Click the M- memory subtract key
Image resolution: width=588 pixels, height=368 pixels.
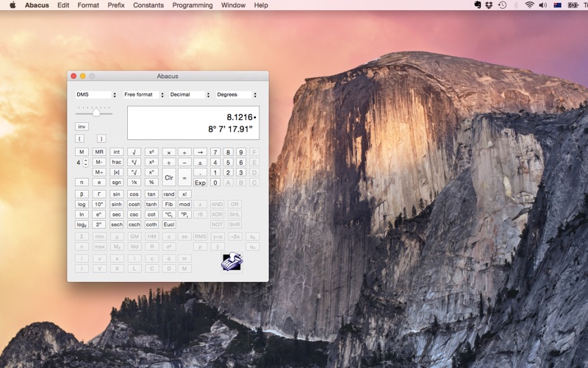(99, 162)
